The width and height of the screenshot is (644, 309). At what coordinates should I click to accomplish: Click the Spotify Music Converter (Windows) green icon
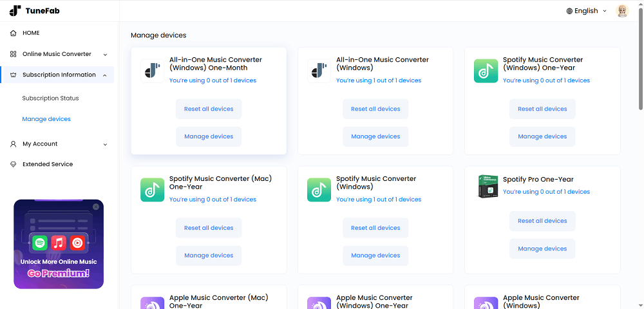pos(319,190)
